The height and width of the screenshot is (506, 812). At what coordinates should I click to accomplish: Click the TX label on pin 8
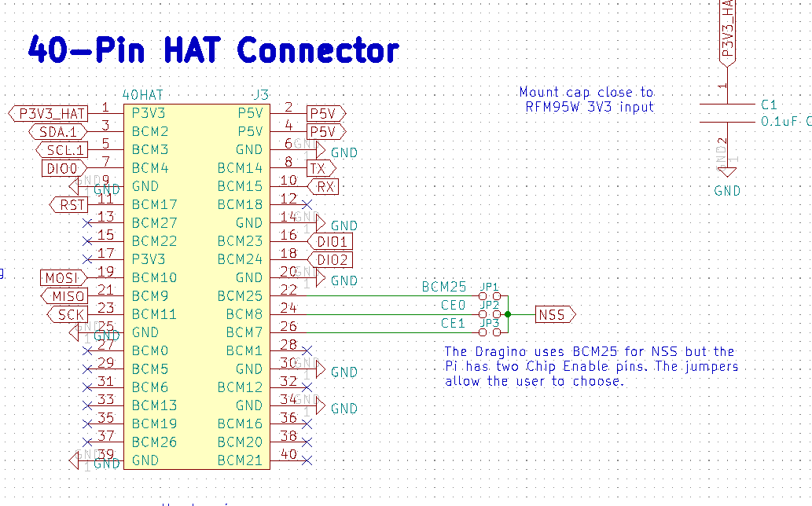(x=319, y=168)
